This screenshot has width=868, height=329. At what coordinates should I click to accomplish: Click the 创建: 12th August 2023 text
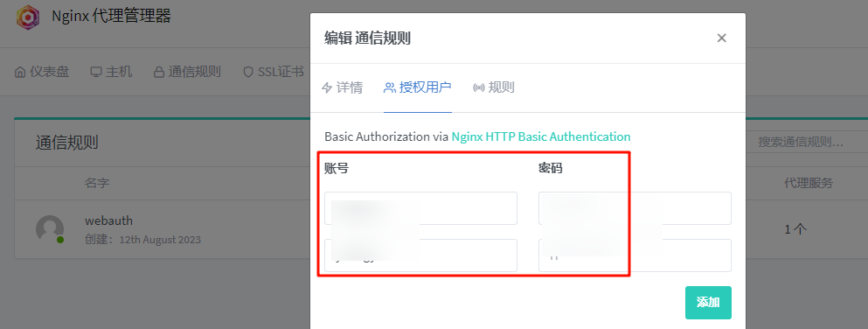pos(142,240)
